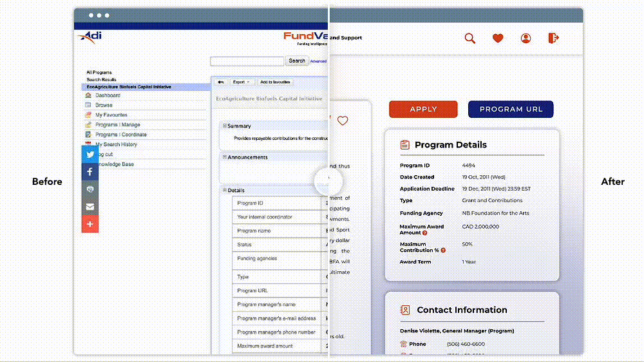Click the 'Program name' table row
Screen dimensions: 644x362
point(279,231)
